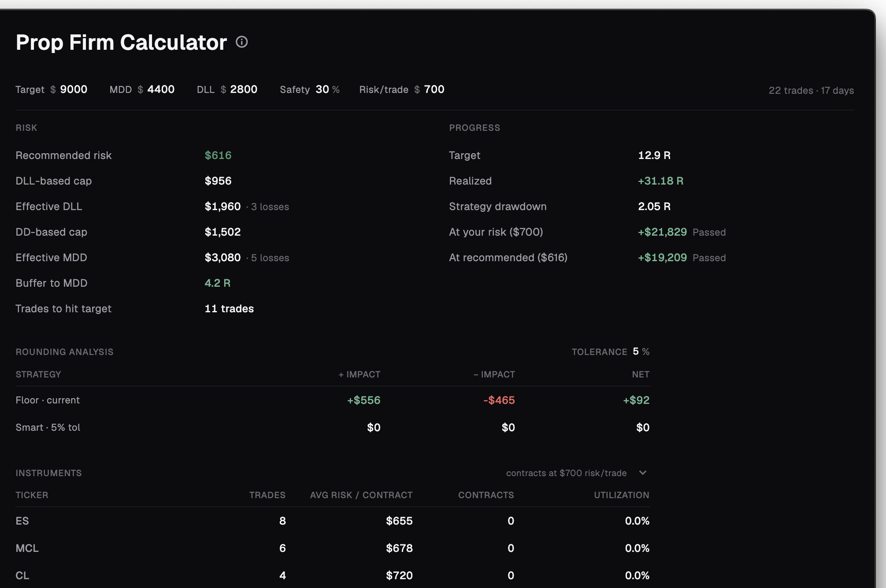Click the Strategy drawdown value 2.05 R
This screenshot has width=886, height=588.
click(654, 207)
